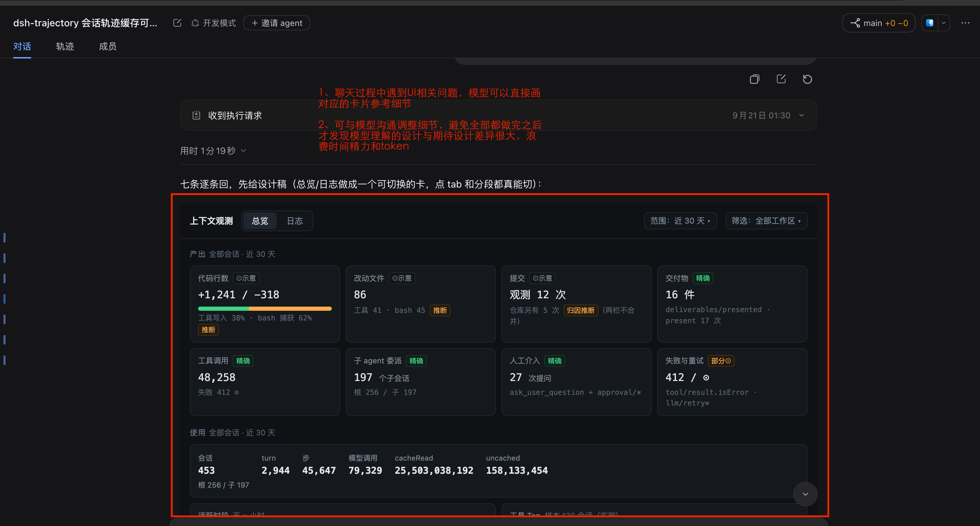The height and width of the screenshot is (526, 980).
Task: Click the 精确 badge on 人工介入 card
Action: (x=554, y=361)
